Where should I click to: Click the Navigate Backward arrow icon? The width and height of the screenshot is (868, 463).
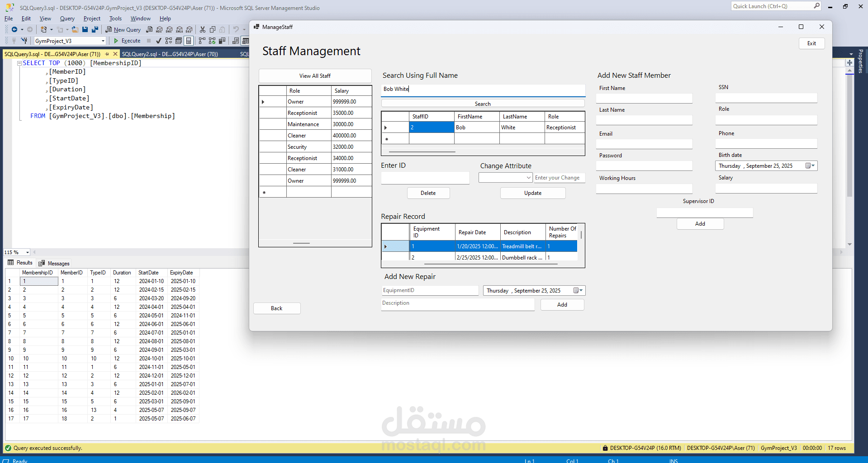(x=14, y=29)
